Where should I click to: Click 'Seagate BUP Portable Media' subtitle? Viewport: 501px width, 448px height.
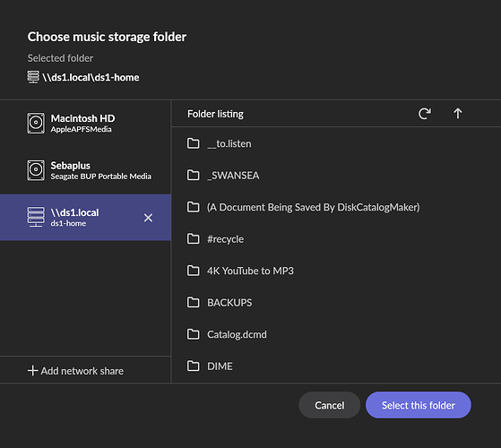pyautogui.click(x=101, y=177)
